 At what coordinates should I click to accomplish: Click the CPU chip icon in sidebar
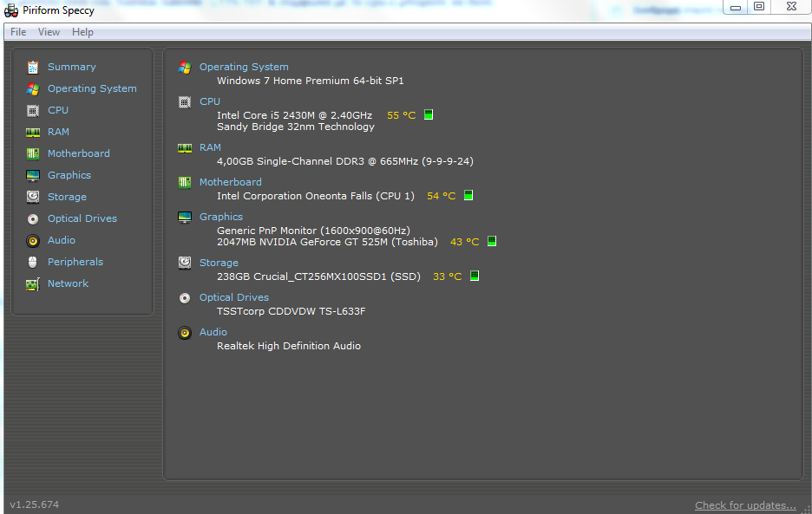[33, 111]
